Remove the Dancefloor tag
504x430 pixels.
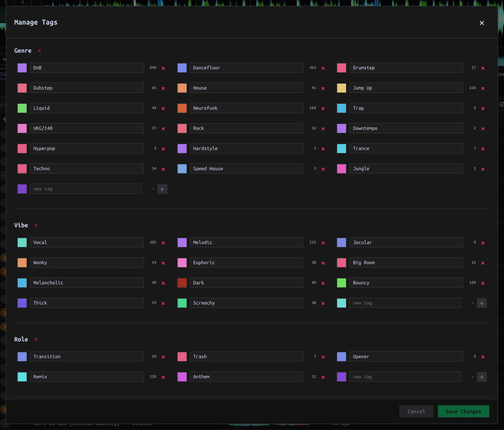pyautogui.click(x=323, y=68)
